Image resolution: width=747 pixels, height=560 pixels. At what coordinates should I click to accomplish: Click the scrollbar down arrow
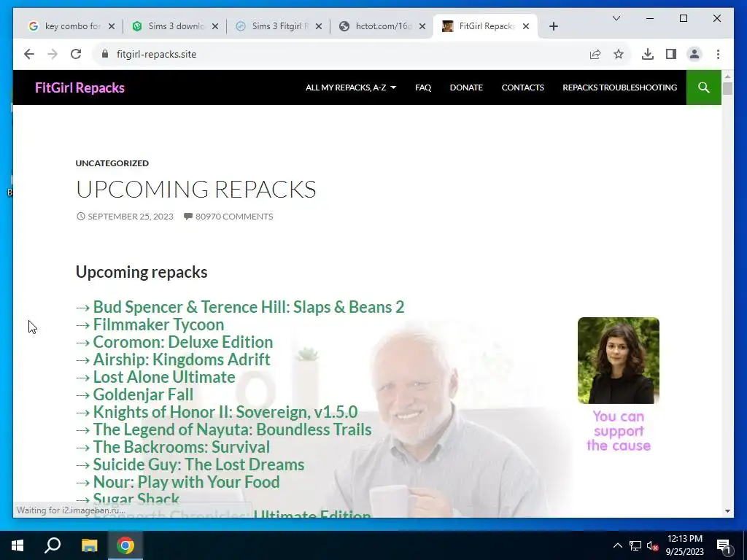click(x=727, y=511)
